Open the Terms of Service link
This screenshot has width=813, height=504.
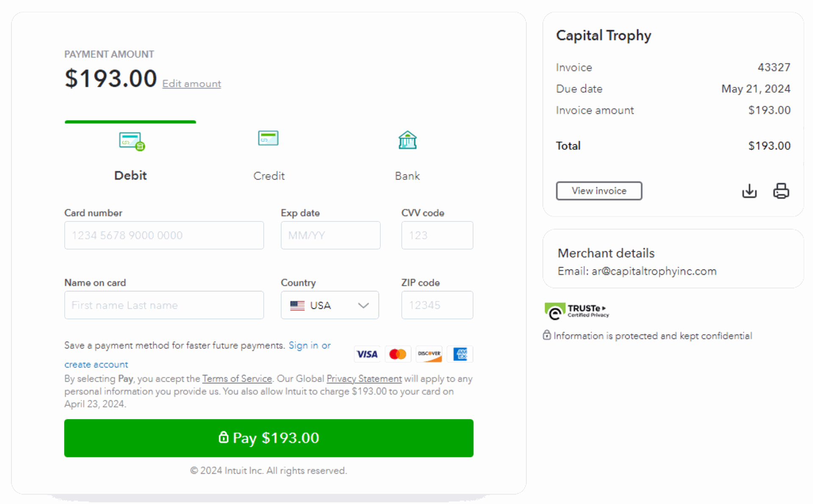point(237,379)
